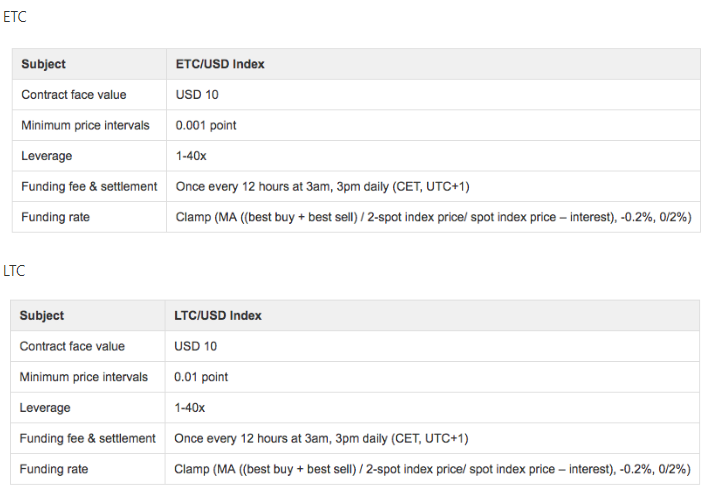Image resolution: width=711 pixels, height=500 pixels.
Task: Click the Subject header in LTC table
Action: pyautogui.click(x=42, y=316)
